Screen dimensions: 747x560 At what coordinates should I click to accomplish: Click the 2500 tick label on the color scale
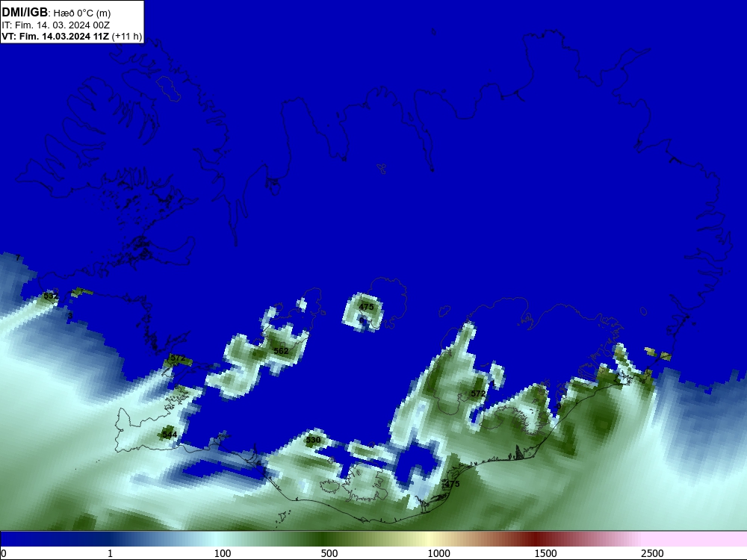click(652, 553)
